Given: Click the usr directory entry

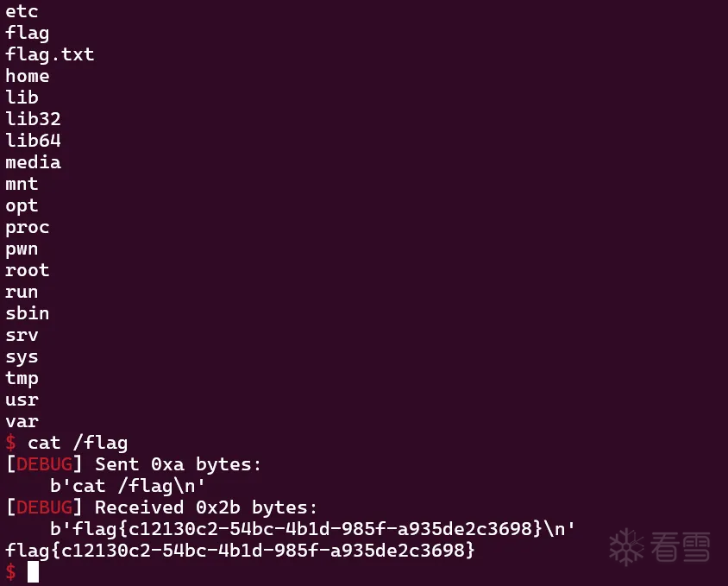Looking at the screenshot, I should pos(22,400).
